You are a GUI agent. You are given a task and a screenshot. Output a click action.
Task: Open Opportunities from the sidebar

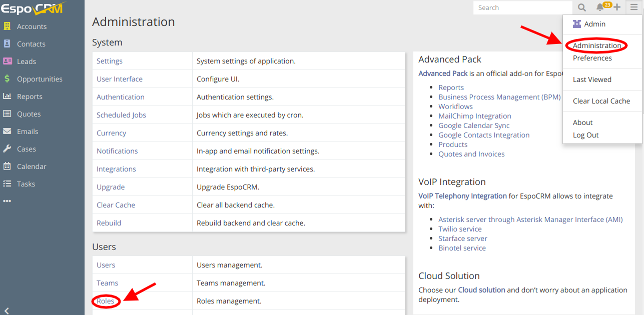(40, 79)
